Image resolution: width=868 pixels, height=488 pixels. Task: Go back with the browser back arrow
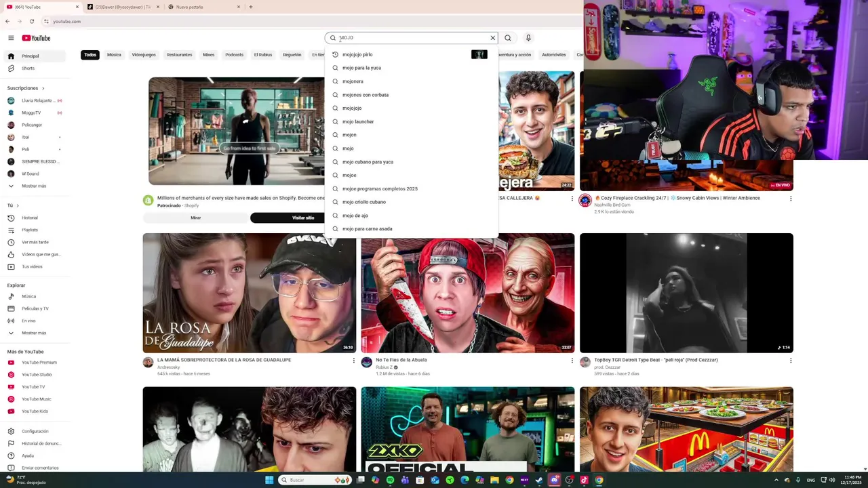click(x=7, y=22)
